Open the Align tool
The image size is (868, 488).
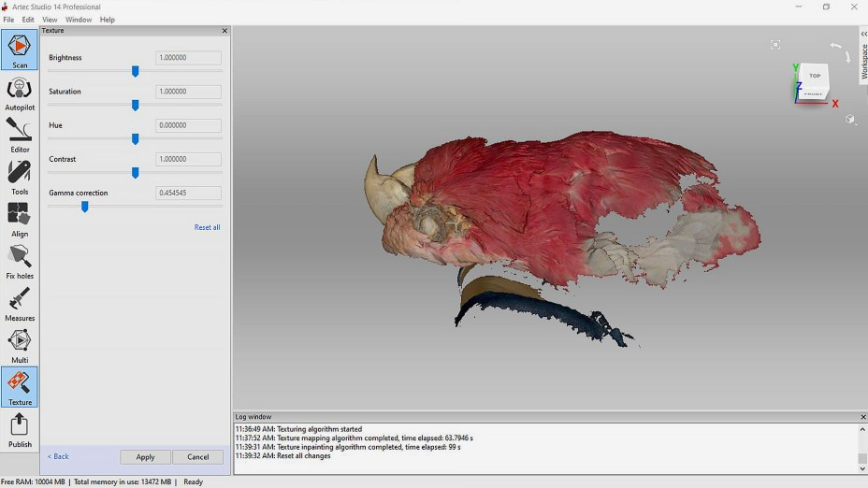tap(20, 219)
